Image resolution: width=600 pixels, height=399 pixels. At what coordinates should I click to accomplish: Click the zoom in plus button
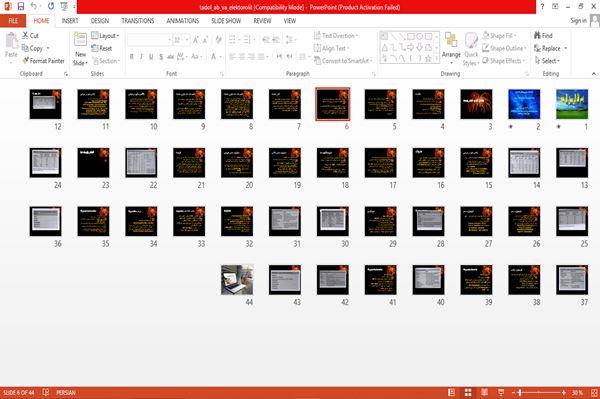tap(564, 392)
